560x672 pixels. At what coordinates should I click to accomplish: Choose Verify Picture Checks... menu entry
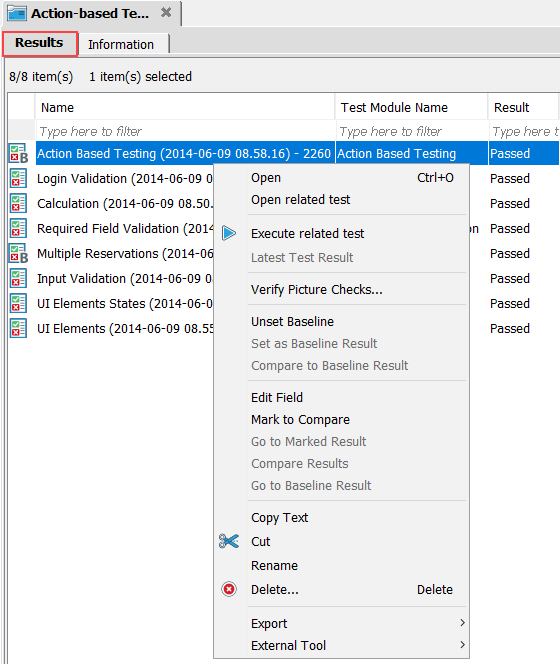317,289
